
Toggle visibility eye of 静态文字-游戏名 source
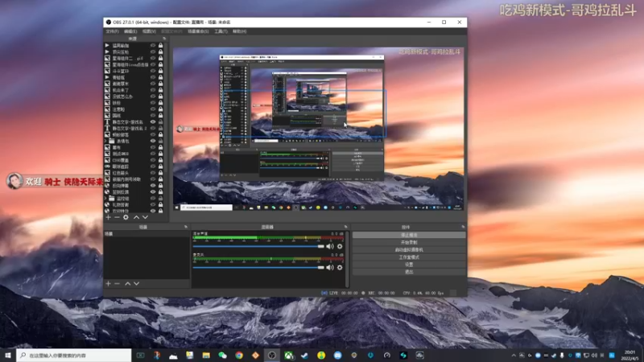[x=153, y=121]
